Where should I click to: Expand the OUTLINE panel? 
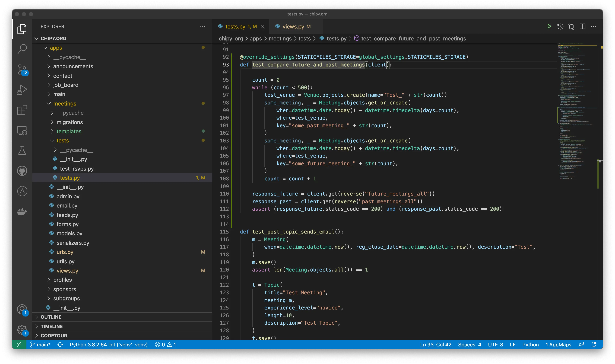coord(122,317)
